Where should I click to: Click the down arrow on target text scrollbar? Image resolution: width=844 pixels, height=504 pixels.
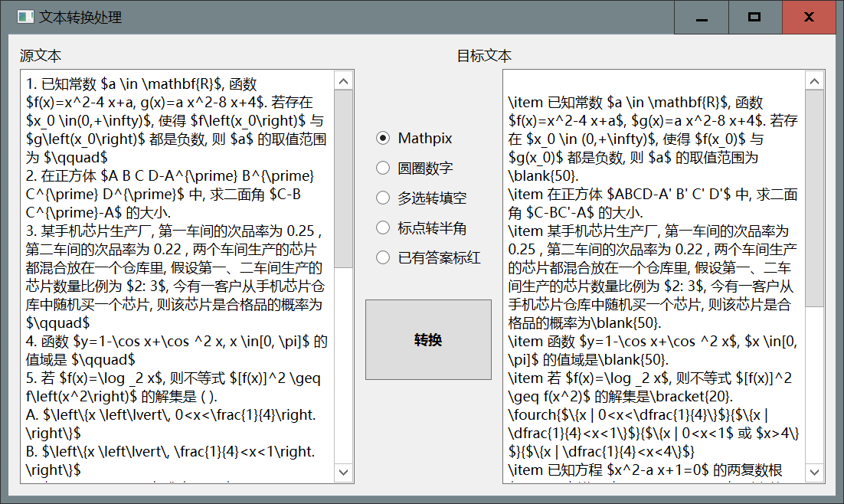tap(816, 470)
